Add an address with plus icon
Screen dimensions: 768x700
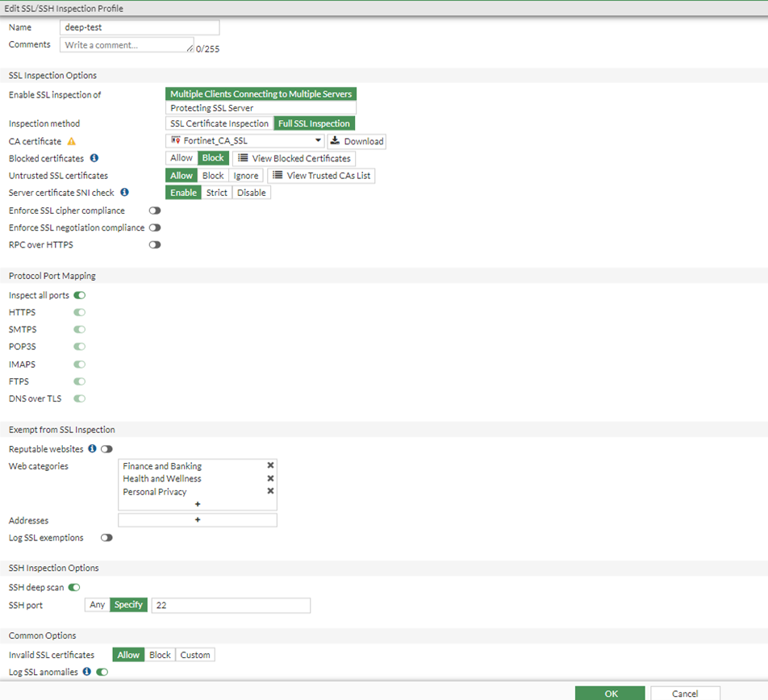tap(198, 519)
